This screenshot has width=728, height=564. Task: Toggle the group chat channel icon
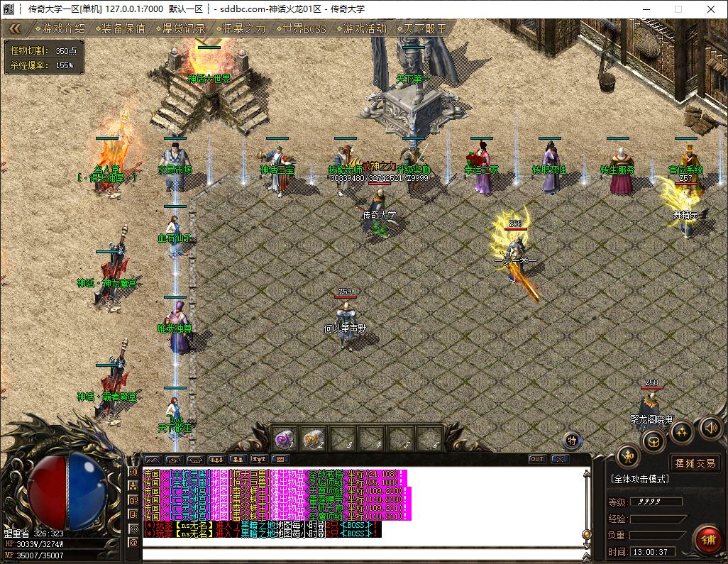[x=133, y=485]
